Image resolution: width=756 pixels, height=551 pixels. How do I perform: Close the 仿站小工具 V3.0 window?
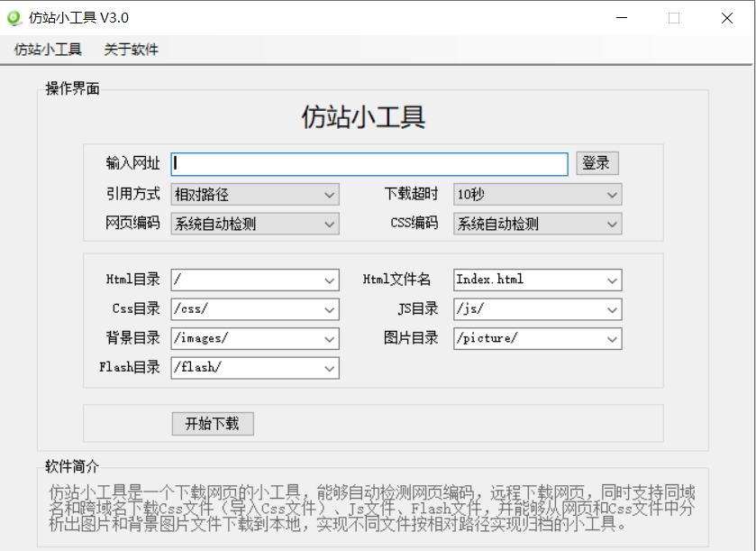coord(726,18)
